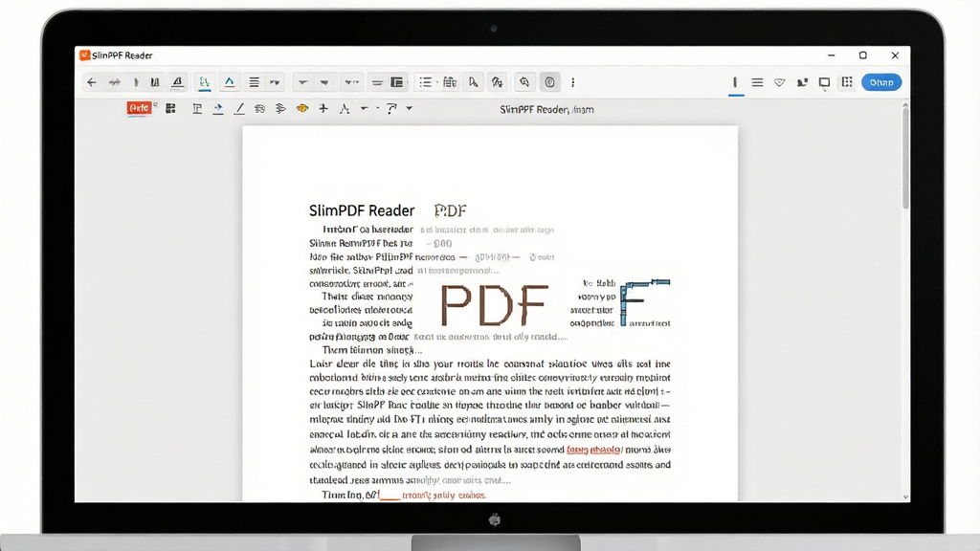This screenshot has width=980, height=551.
Task: Click the strikethrough stacked lines icon
Action: 280,109
